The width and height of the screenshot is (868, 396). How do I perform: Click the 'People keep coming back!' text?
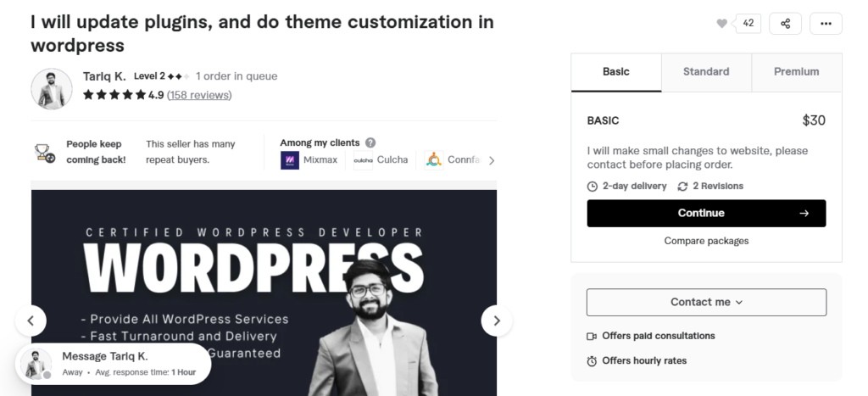pos(97,153)
